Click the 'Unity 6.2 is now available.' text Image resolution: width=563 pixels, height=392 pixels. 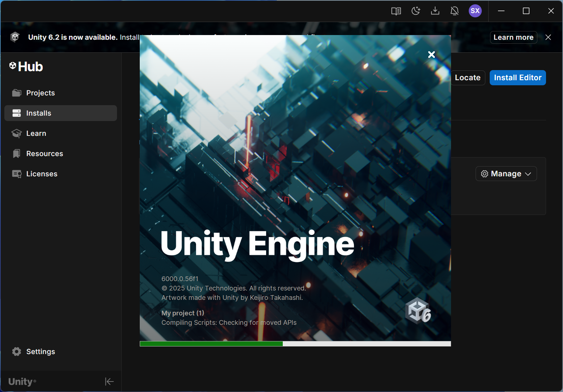pyautogui.click(x=73, y=37)
